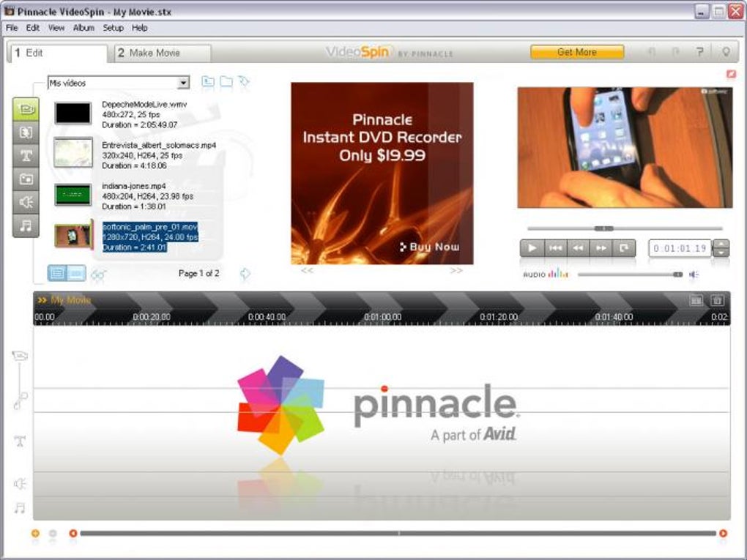The height and width of the screenshot is (560, 747).
Task: Increase timecode with up stepper
Action: pyautogui.click(x=721, y=244)
